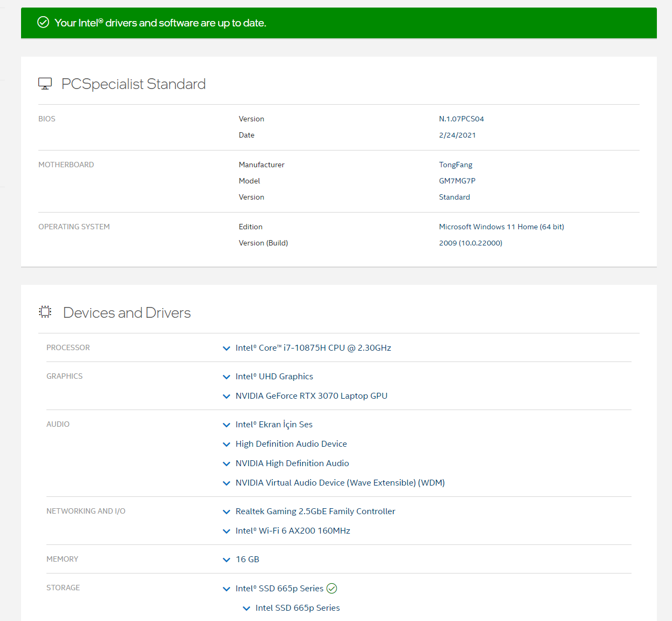Image resolution: width=672 pixels, height=621 pixels.
Task: Click the monitor icon beside PCSpecialist Standard
Action: [x=45, y=84]
